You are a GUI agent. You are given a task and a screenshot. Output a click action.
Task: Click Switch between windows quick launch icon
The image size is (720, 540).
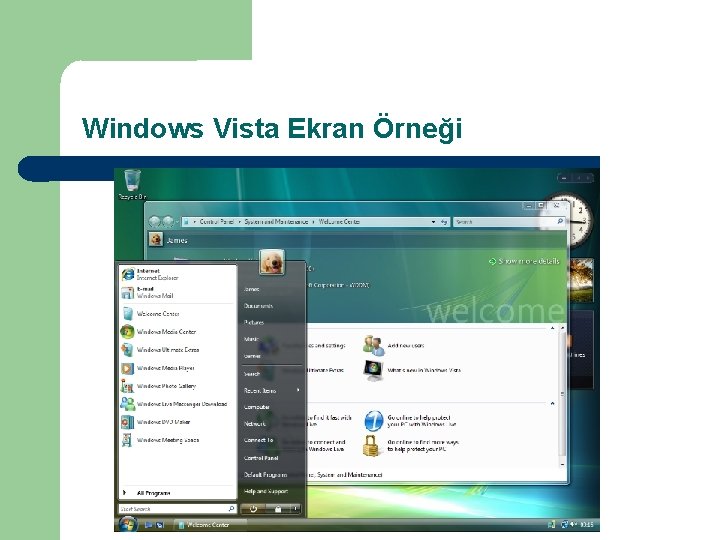coord(160,524)
